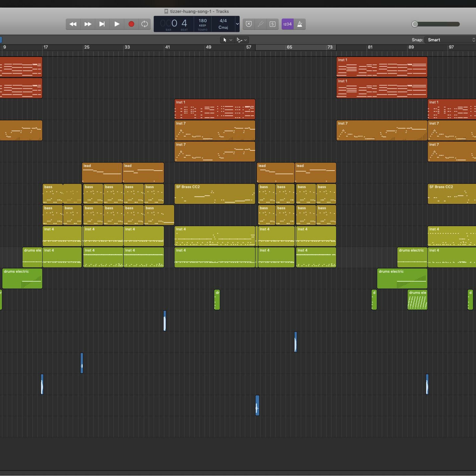Open the Tuner icon
Screen dimensions: 476x476
pos(261,24)
